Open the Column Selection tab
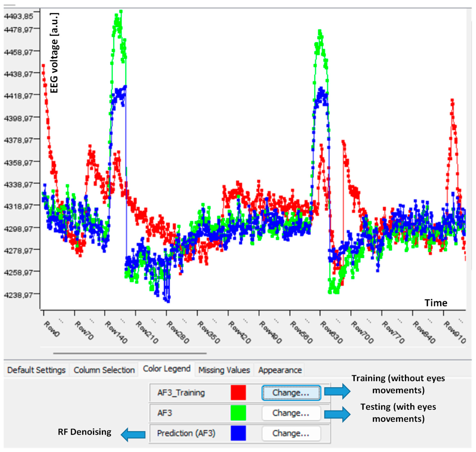The image size is (476, 452). [x=104, y=370]
